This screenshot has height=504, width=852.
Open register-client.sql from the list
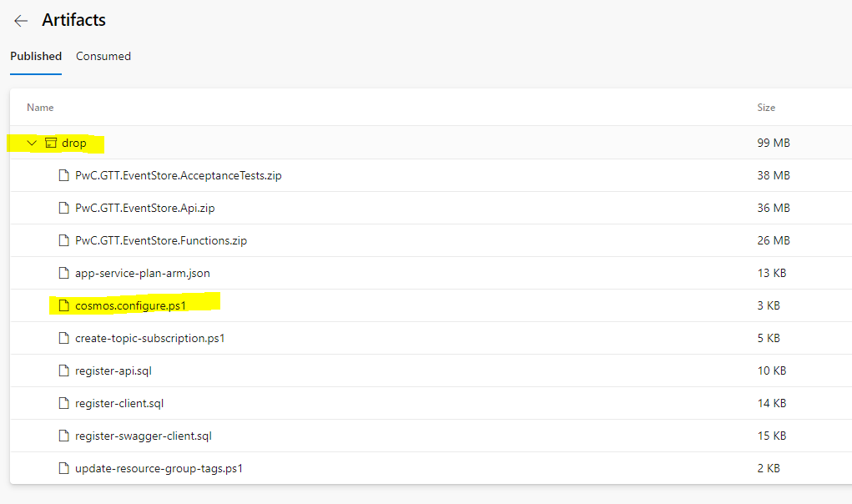118,402
